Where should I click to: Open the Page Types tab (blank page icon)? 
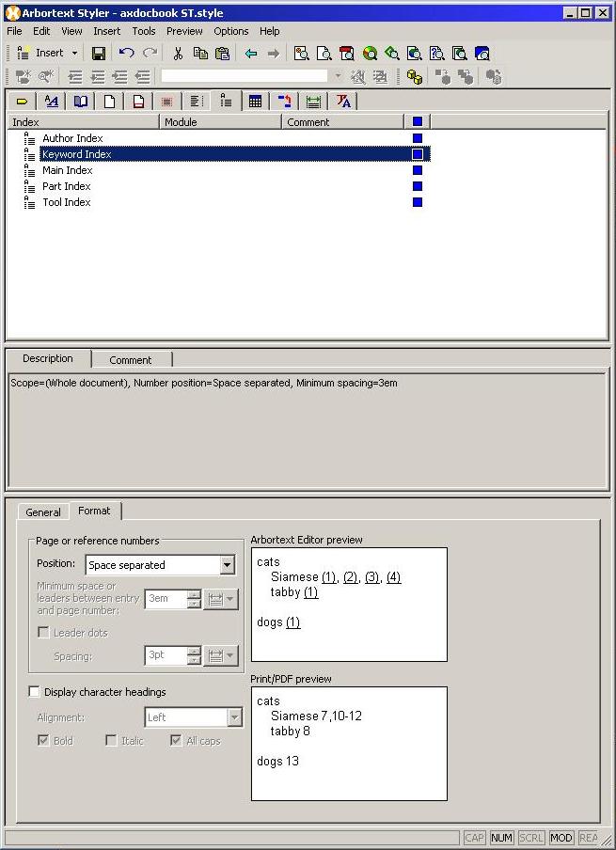pos(109,102)
